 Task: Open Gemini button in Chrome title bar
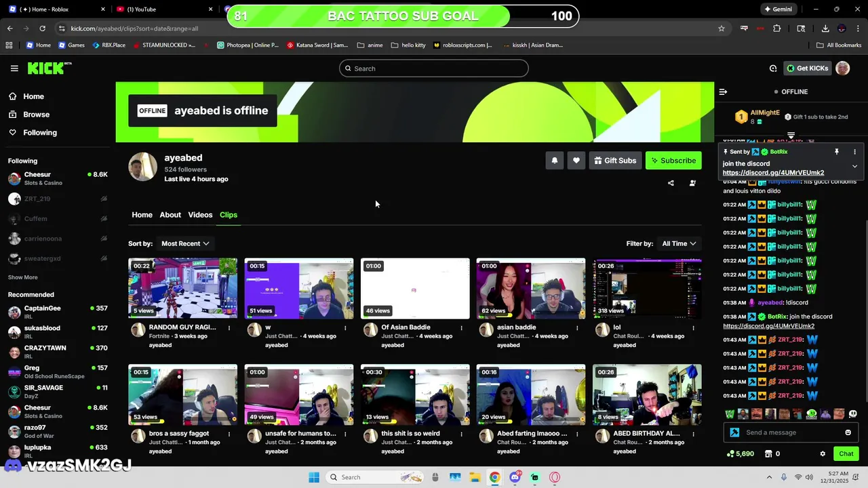tap(778, 9)
